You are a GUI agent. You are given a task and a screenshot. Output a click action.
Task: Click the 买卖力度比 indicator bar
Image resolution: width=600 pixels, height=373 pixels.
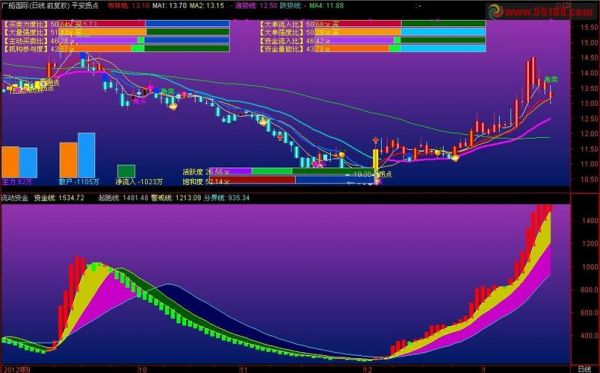pyautogui.click(x=116, y=24)
